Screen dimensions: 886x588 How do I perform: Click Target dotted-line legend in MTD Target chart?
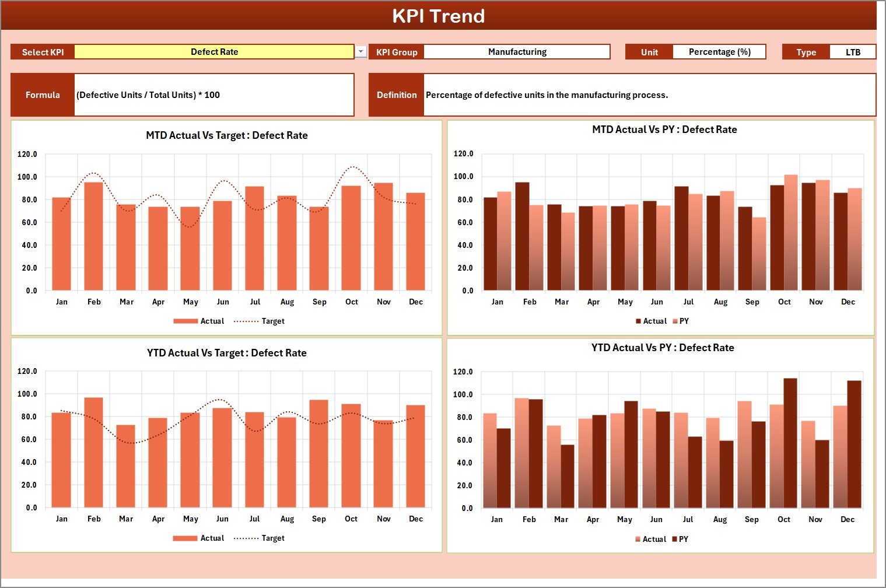[246, 321]
